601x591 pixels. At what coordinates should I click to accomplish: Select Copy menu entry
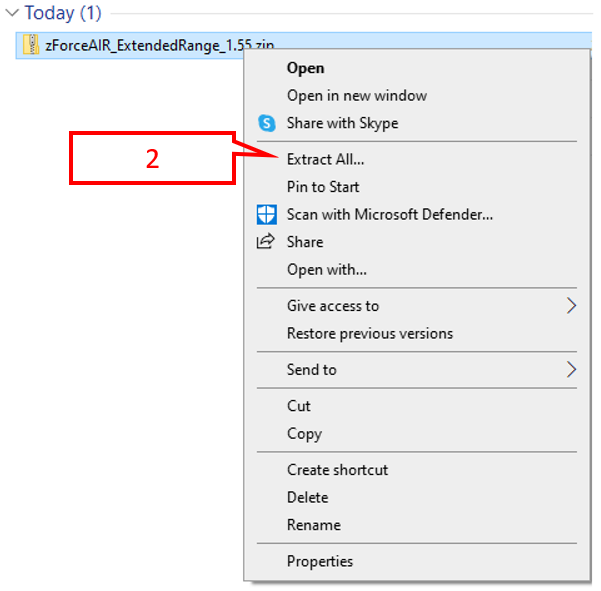(304, 433)
